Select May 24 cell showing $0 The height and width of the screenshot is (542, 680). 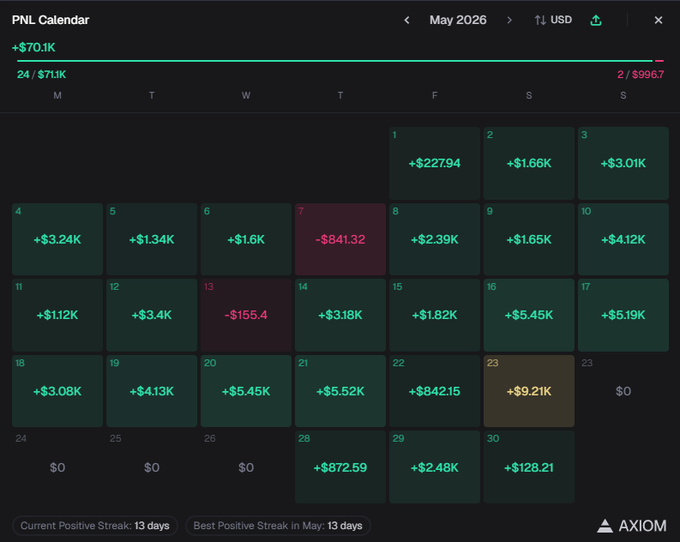pyautogui.click(x=57, y=467)
